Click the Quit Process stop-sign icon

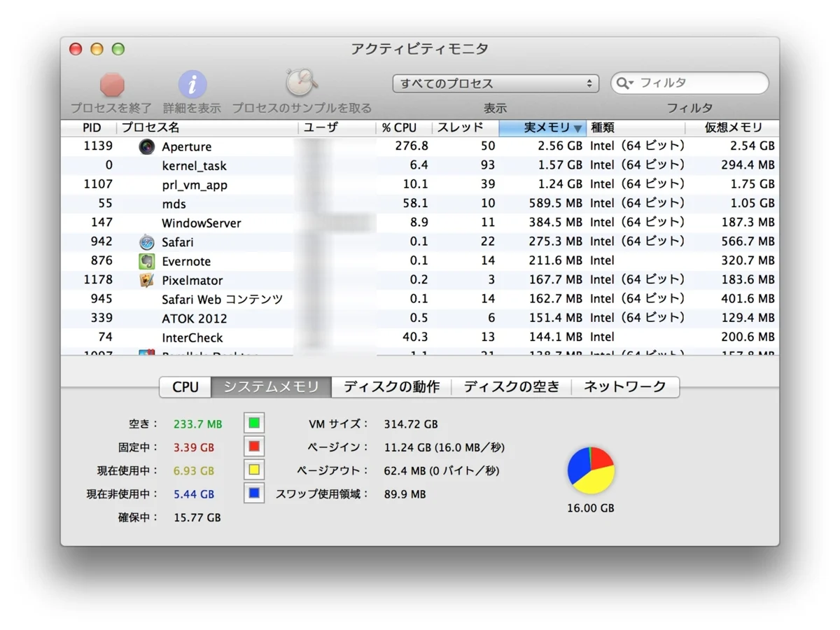tap(112, 85)
